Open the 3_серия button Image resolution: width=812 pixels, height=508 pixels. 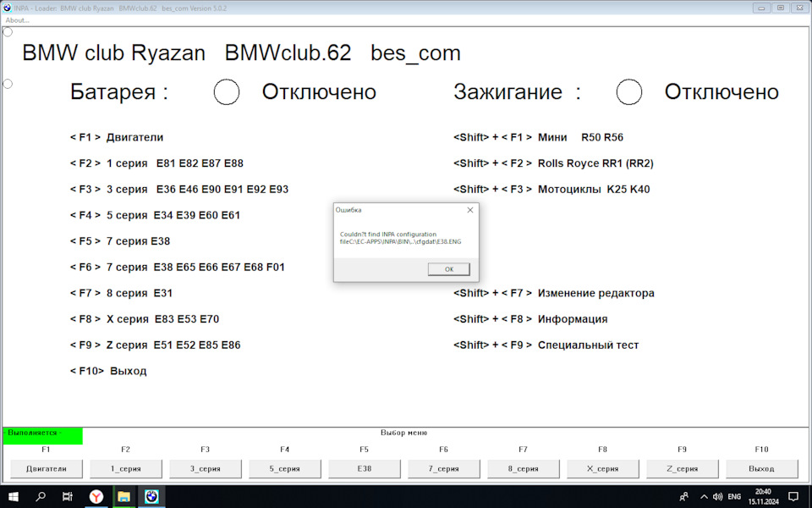(205, 468)
